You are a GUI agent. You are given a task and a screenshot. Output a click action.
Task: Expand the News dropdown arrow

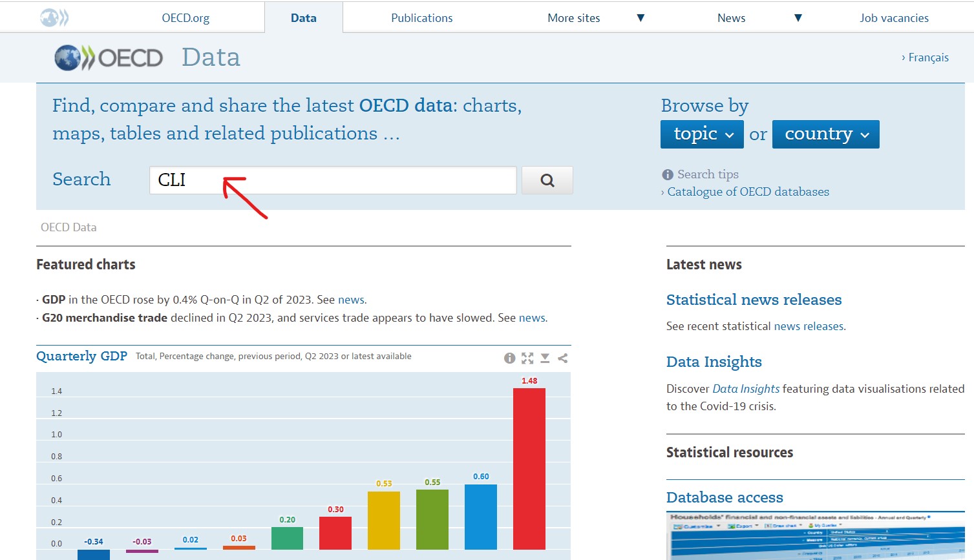[x=798, y=18]
